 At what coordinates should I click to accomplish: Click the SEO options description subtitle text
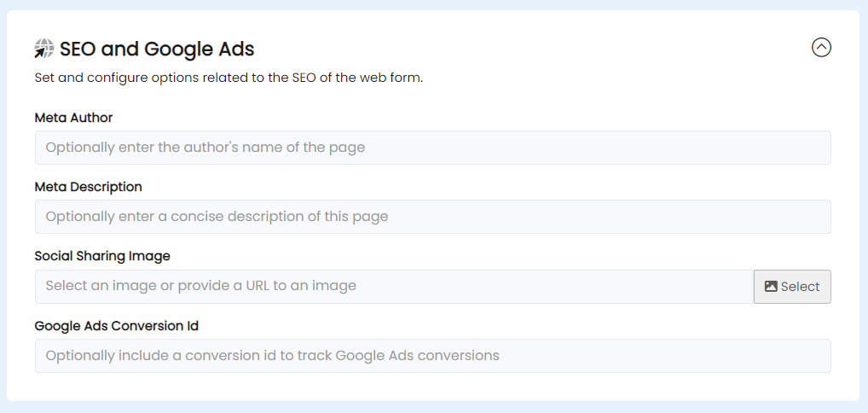pos(229,78)
